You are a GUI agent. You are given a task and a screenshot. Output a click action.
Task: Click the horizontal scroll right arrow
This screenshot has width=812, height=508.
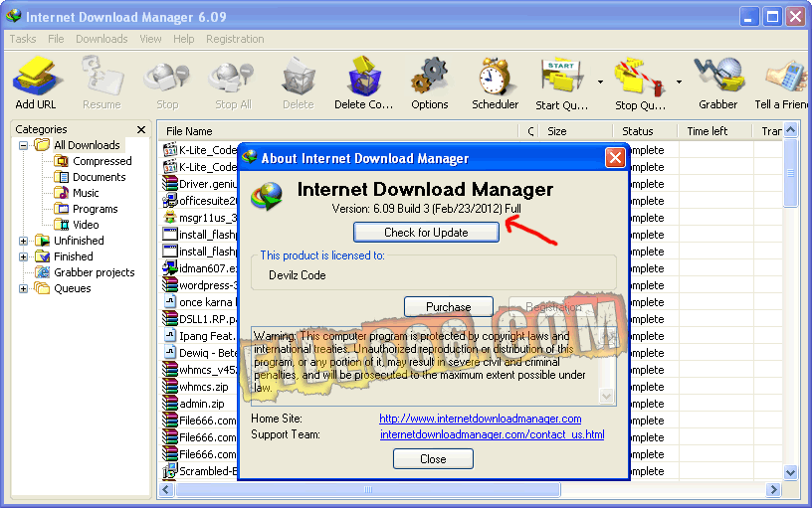[x=773, y=489]
